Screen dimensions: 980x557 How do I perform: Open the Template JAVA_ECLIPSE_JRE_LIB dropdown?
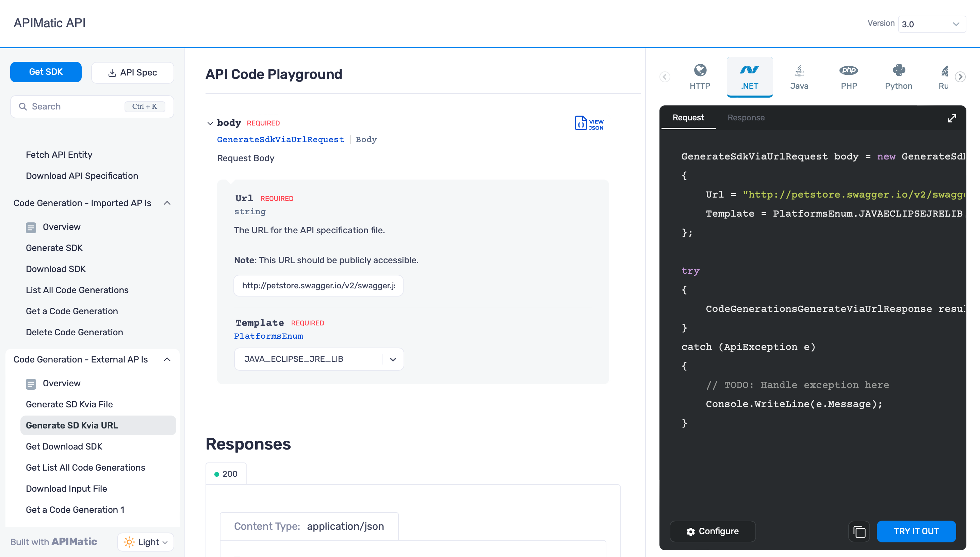(x=319, y=359)
